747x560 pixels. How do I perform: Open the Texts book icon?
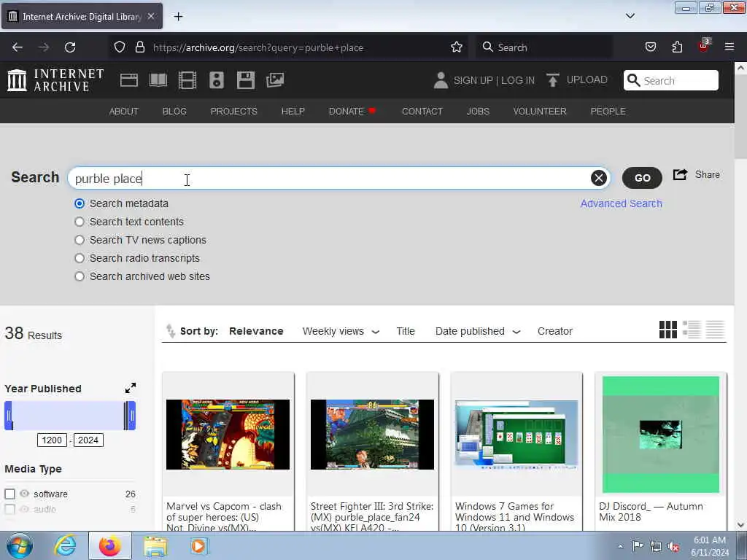pos(158,80)
